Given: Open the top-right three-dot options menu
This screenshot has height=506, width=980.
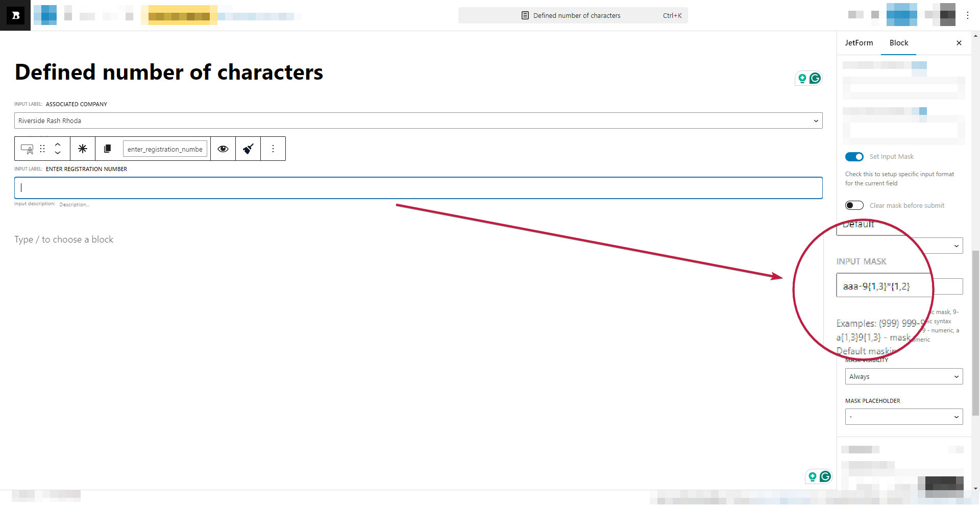Looking at the screenshot, I should [x=967, y=15].
